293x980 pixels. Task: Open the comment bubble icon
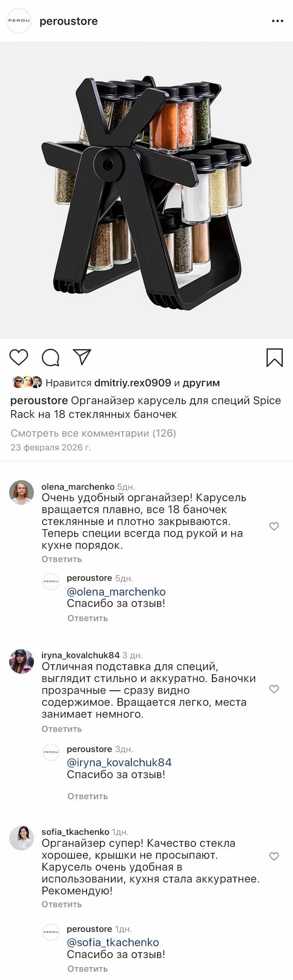50,357
